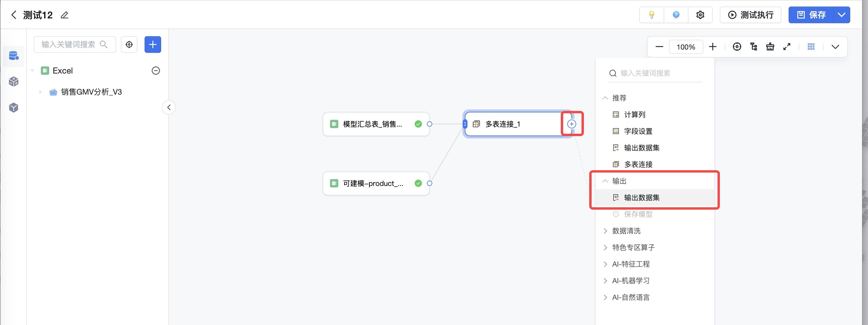The width and height of the screenshot is (868, 325).
Task: Collapse the left panel with the arrow handle
Action: [169, 108]
